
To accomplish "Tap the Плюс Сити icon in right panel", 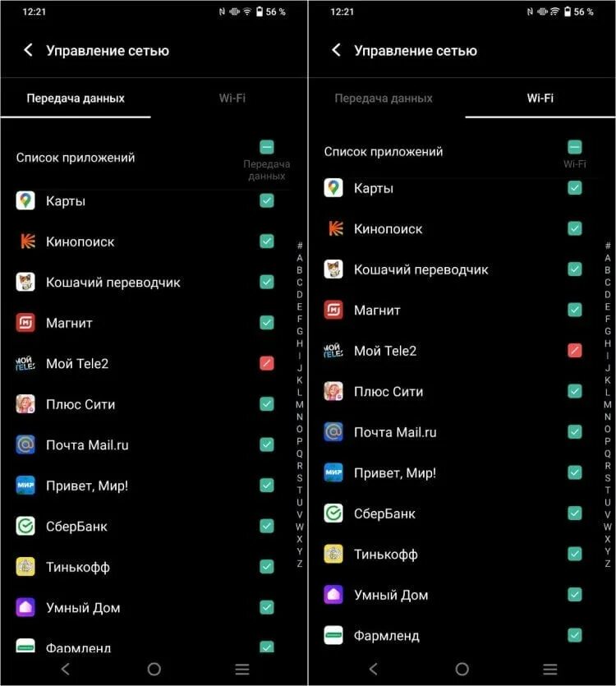I will click(x=333, y=392).
